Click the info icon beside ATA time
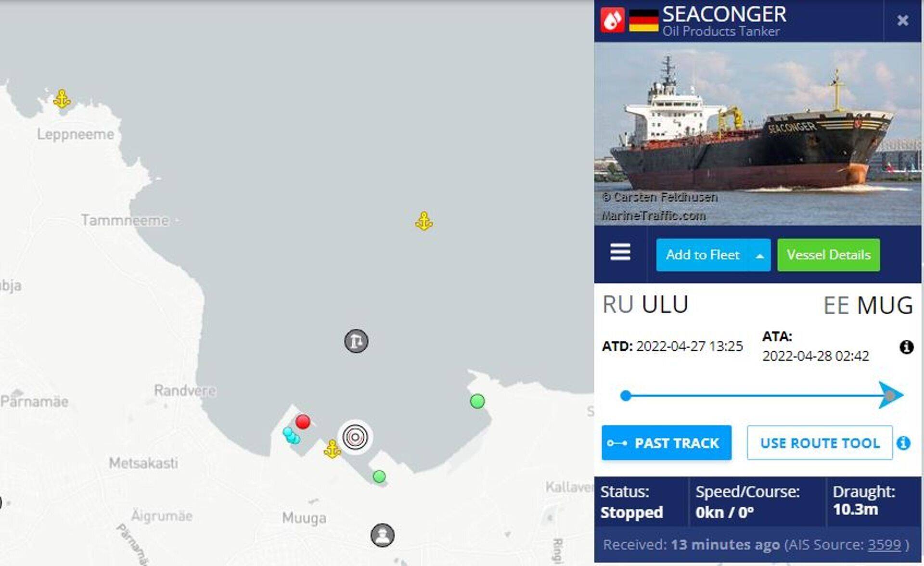The image size is (924, 566). (x=906, y=347)
